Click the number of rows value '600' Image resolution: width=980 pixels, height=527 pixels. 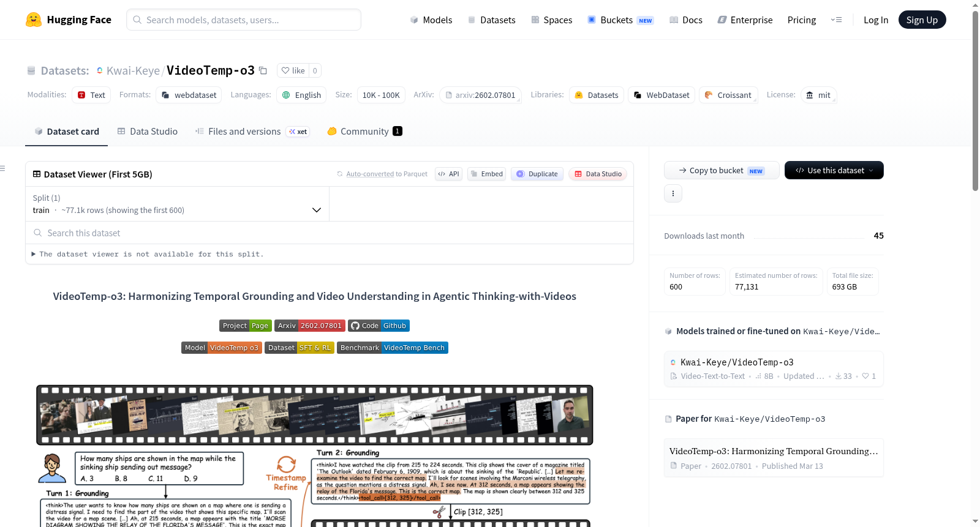[676, 286]
